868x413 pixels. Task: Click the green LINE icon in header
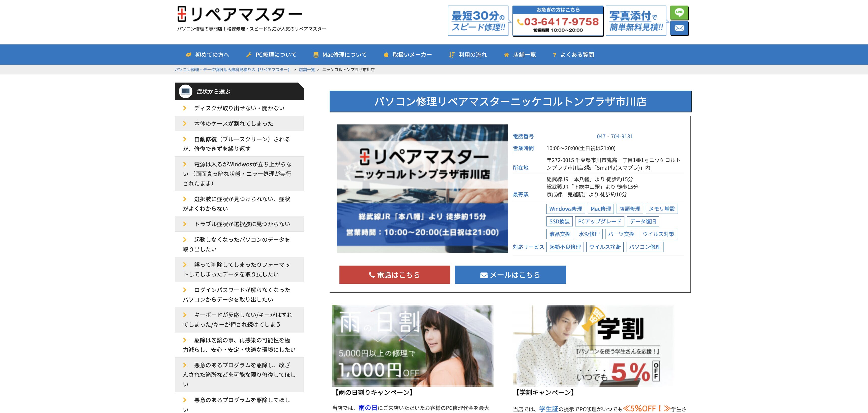click(x=679, y=13)
